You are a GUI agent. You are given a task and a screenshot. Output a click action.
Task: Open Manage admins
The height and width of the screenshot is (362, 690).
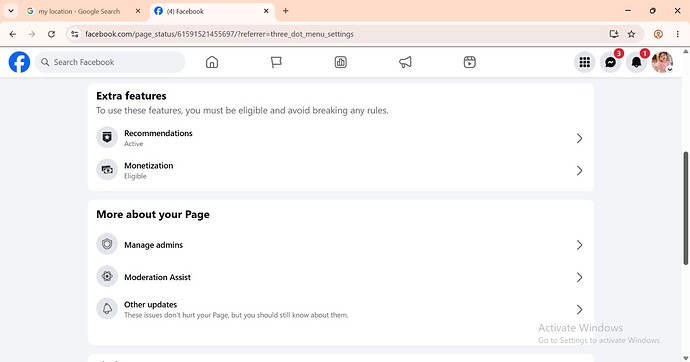click(341, 245)
